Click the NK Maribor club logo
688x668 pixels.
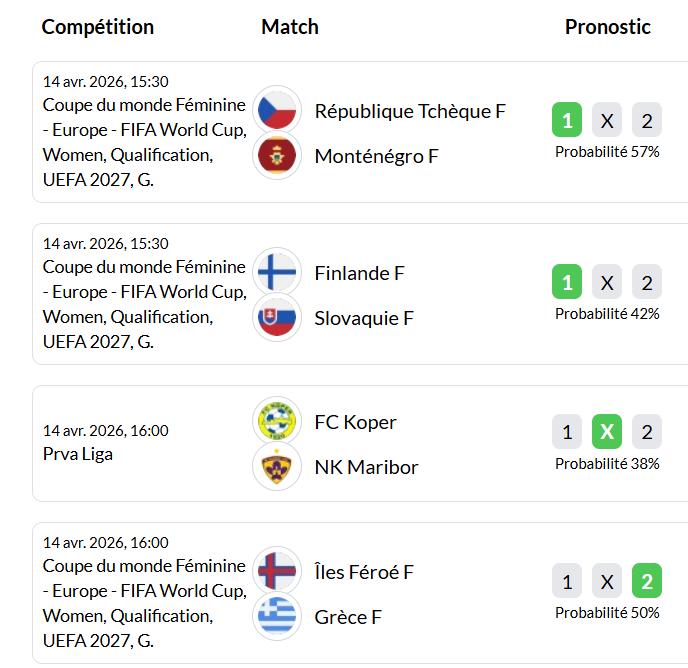[x=277, y=467]
